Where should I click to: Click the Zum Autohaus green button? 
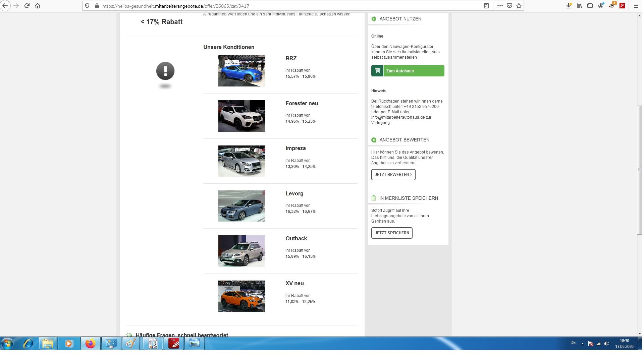tap(408, 71)
